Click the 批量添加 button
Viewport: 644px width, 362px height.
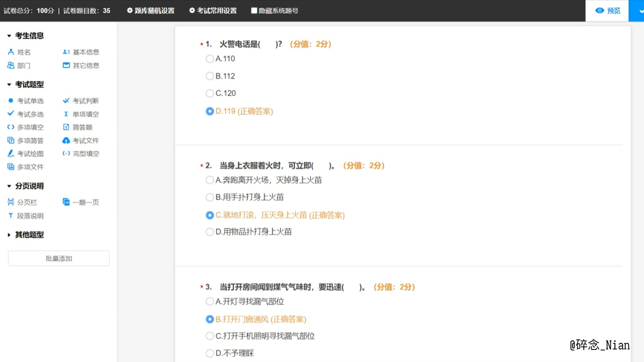pyautogui.click(x=59, y=258)
